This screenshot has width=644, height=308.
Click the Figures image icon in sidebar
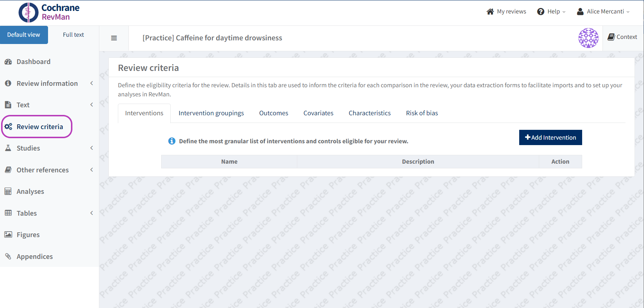pyautogui.click(x=8, y=235)
